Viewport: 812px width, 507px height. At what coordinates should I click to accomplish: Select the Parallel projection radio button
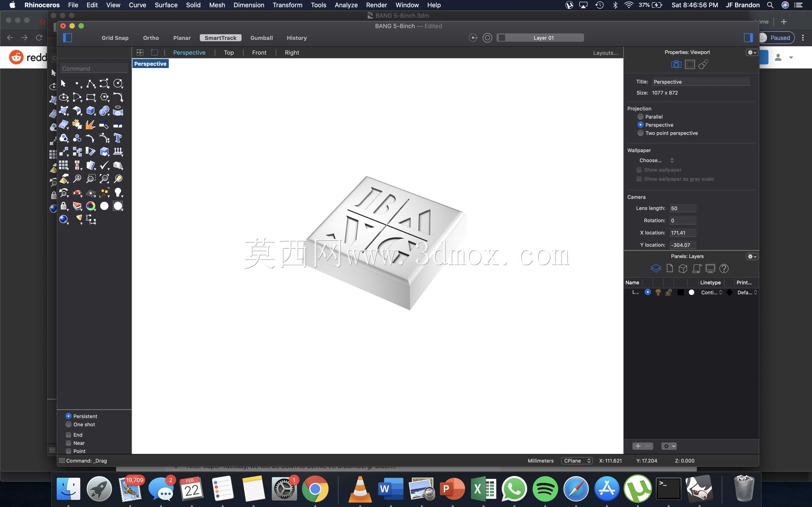pyautogui.click(x=640, y=117)
